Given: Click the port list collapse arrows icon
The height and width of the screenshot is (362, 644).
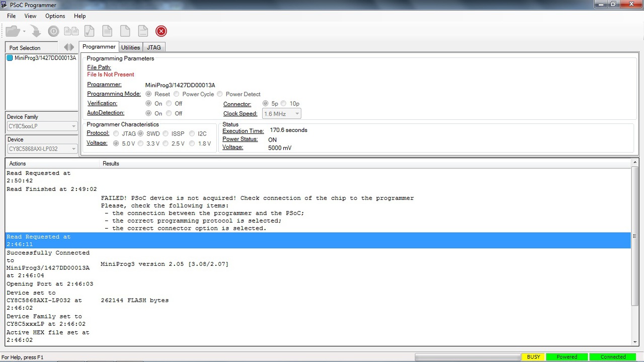Looking at the screenshot, I should tap(69, 47).
